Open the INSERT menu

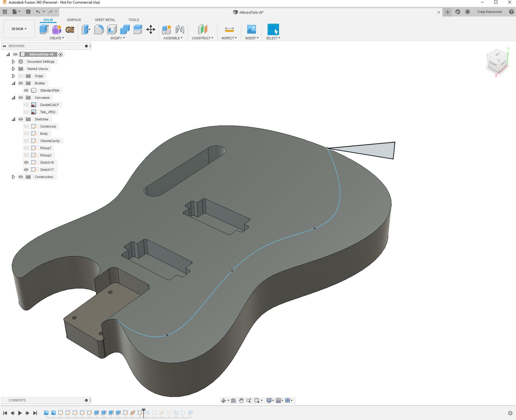point(252,38)
